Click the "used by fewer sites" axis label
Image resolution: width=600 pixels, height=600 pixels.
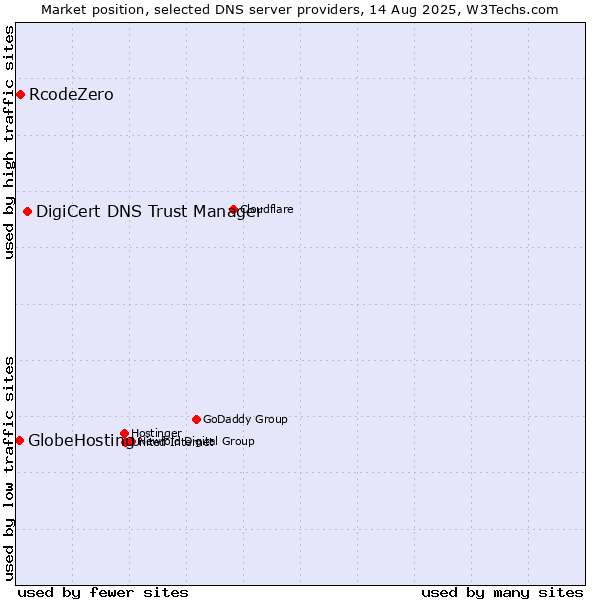coord(103,593)
